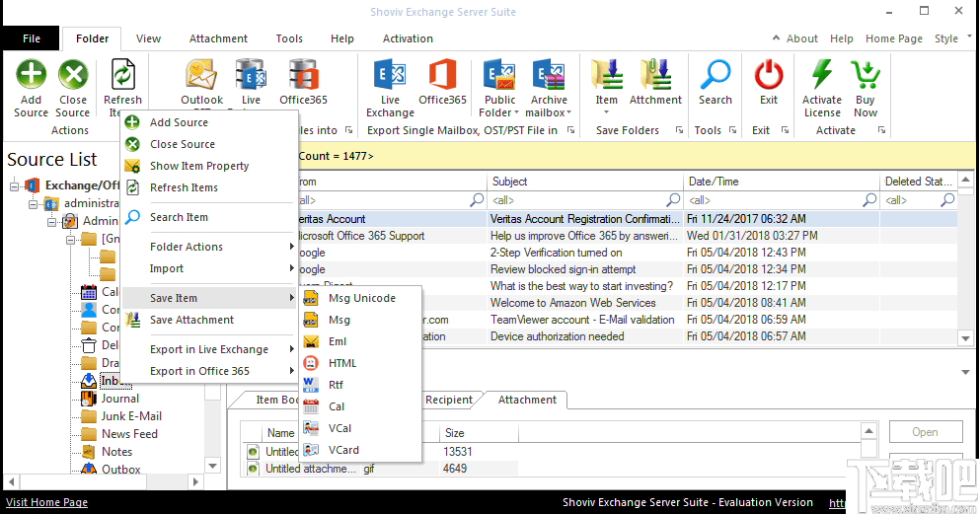Click Office365 single mailbox export icon
This screenshot has height=514, width=980.
coord(442,75)
